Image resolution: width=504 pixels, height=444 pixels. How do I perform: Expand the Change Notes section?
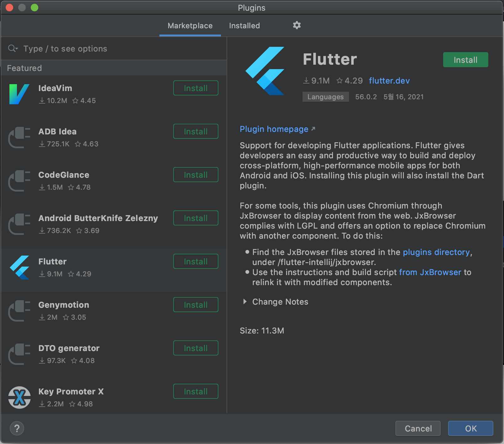pyautogui.click(x=245, y=302)
